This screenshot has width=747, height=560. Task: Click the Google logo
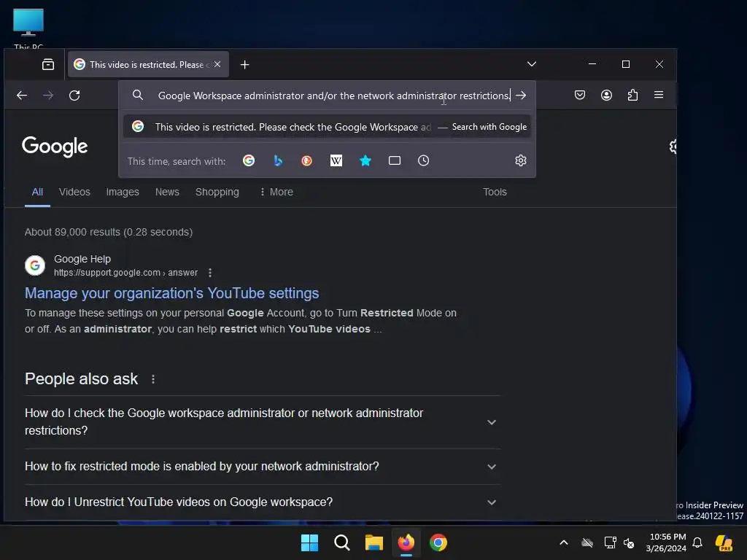(55, 147)
